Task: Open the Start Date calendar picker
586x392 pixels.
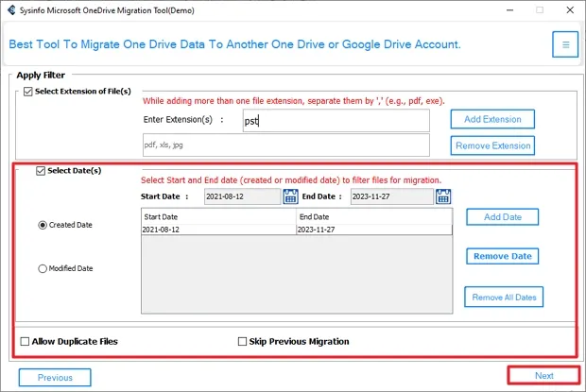Action: coord(293,196)
